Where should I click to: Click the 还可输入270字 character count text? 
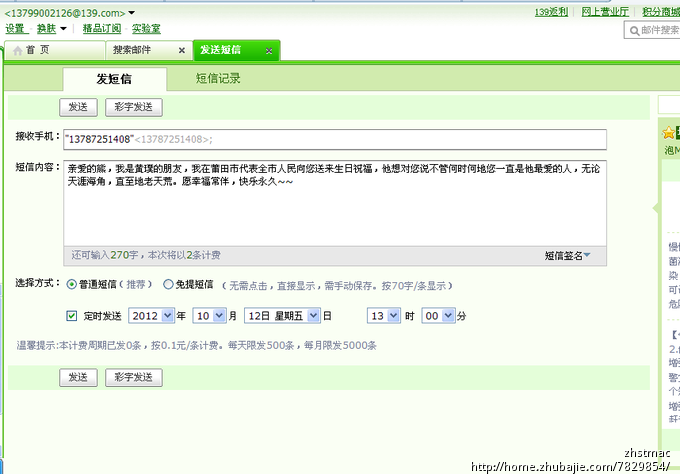[x=105, y=255]
